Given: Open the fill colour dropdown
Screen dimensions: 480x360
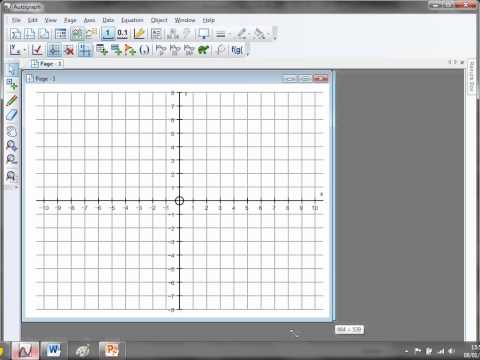Looking at the screenshot, I should point(268,34).
